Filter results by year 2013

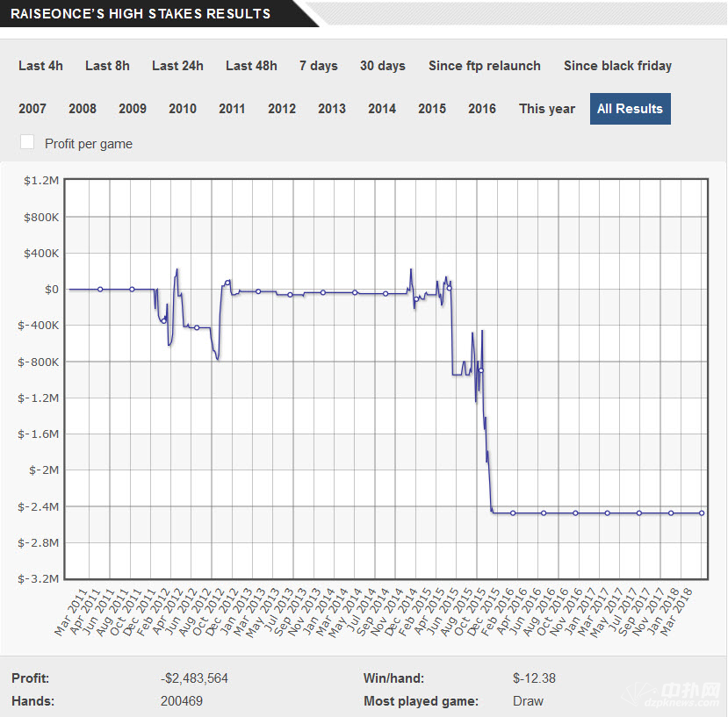pyautogui.click(x=332, y=109)
